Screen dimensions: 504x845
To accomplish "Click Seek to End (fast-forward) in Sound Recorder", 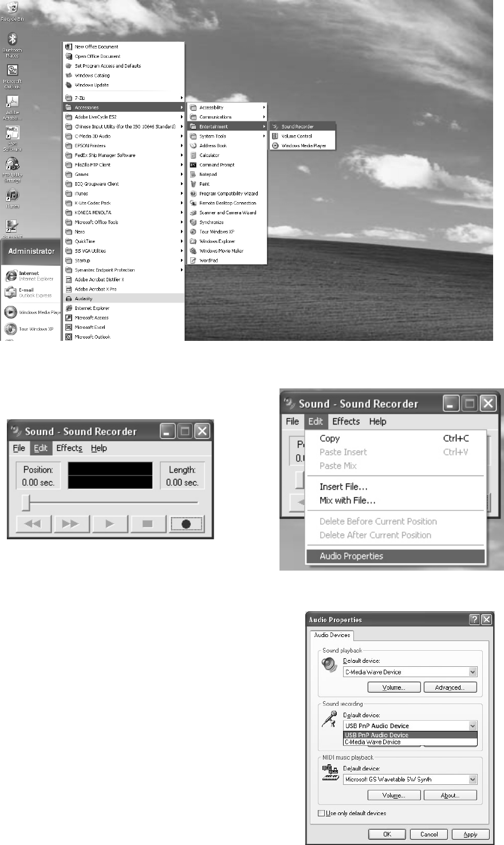I will [71, 524].
